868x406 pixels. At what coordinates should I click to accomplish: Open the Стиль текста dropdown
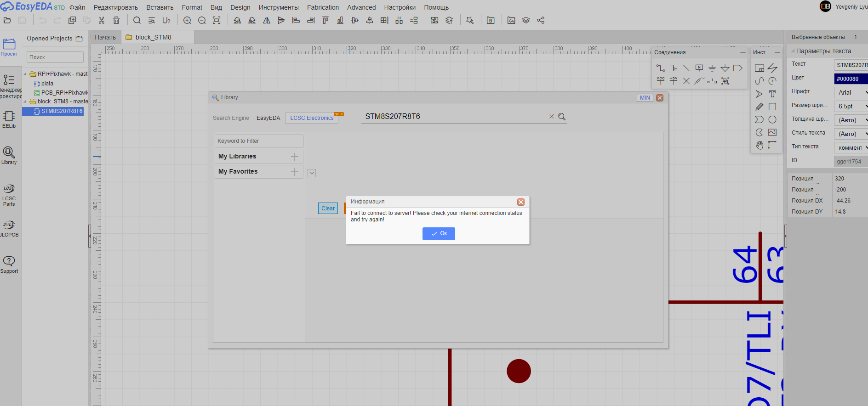[x=851, y=134]
